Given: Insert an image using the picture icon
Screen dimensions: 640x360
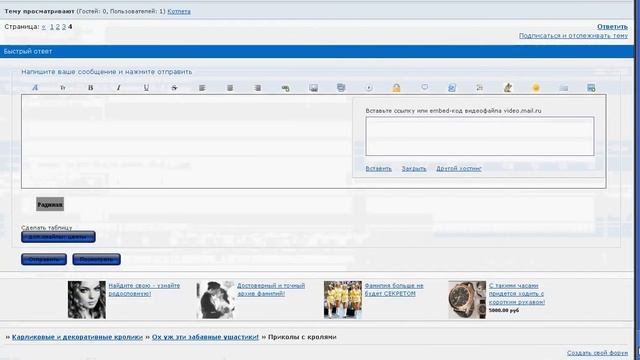Looking at the screenshot, I should 313,88.
